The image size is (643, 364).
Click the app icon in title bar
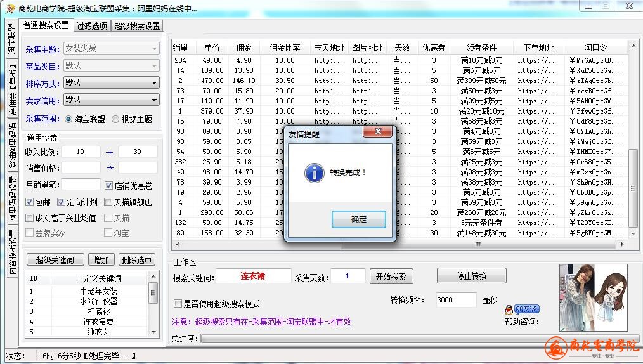pyautogui.click(x=10, y=8)
